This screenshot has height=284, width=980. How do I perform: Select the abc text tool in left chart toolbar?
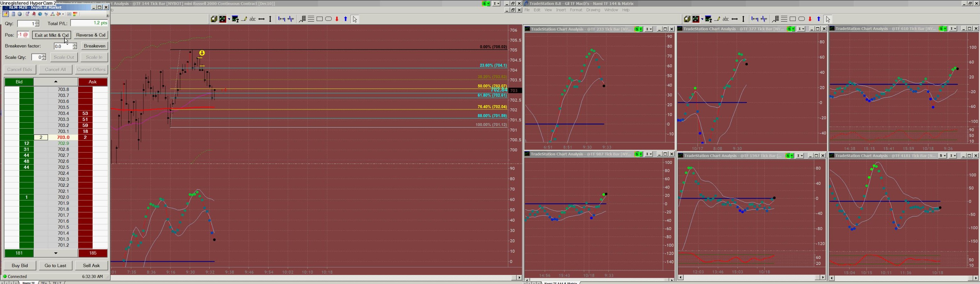click(x=253, y=19)
